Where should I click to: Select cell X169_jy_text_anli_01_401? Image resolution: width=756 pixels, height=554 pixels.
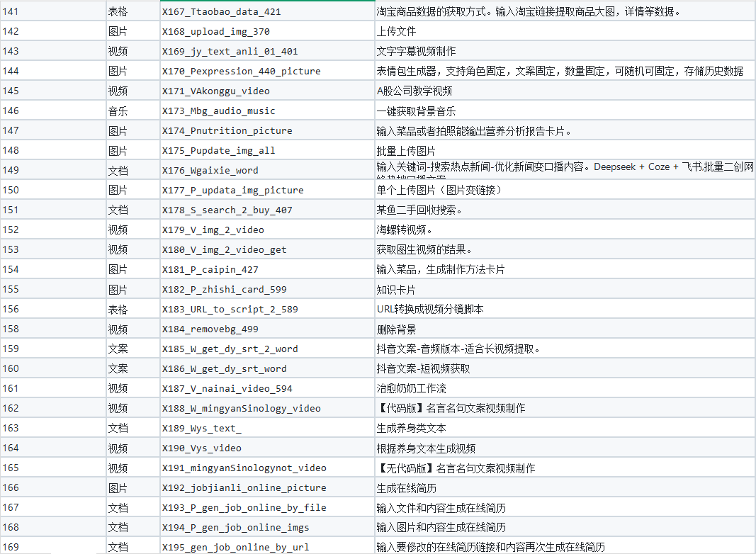tap(267, 50)
